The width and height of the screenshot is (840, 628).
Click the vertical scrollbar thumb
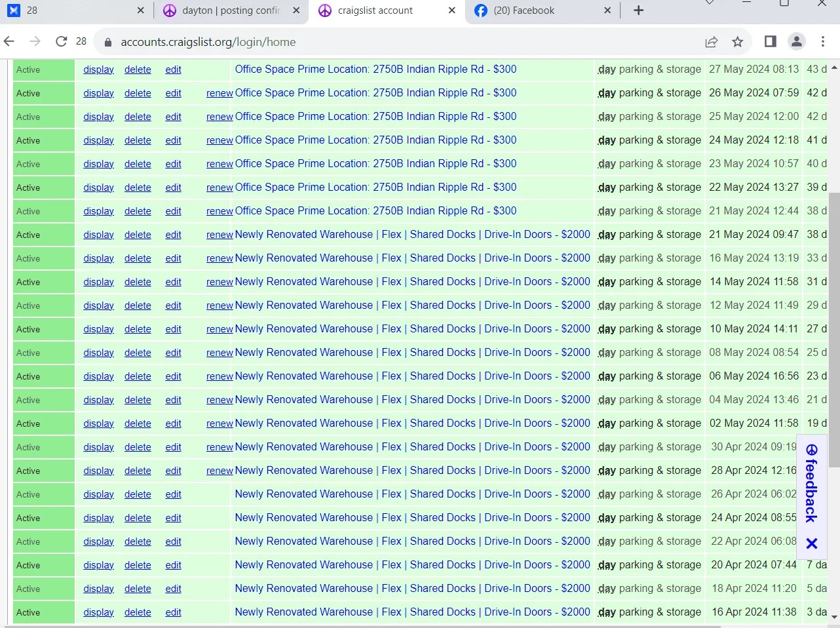click(834, 330)
